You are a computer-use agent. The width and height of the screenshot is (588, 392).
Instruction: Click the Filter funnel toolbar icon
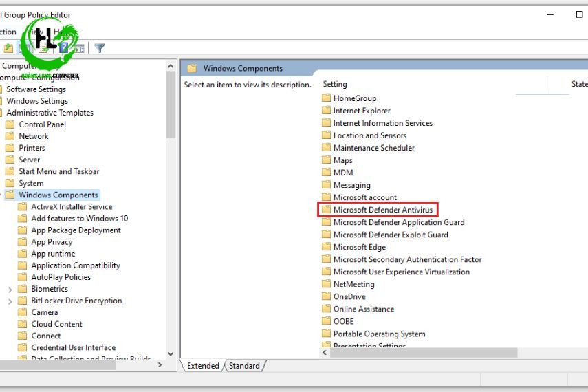pyautogui.click(x=99, y=48)
